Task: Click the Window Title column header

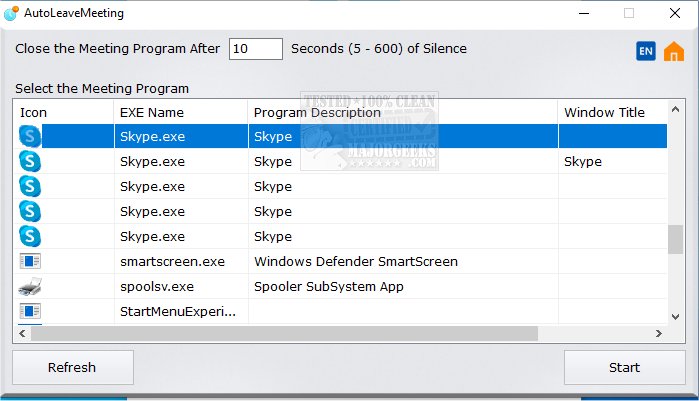Action: [x=604, y=113]
